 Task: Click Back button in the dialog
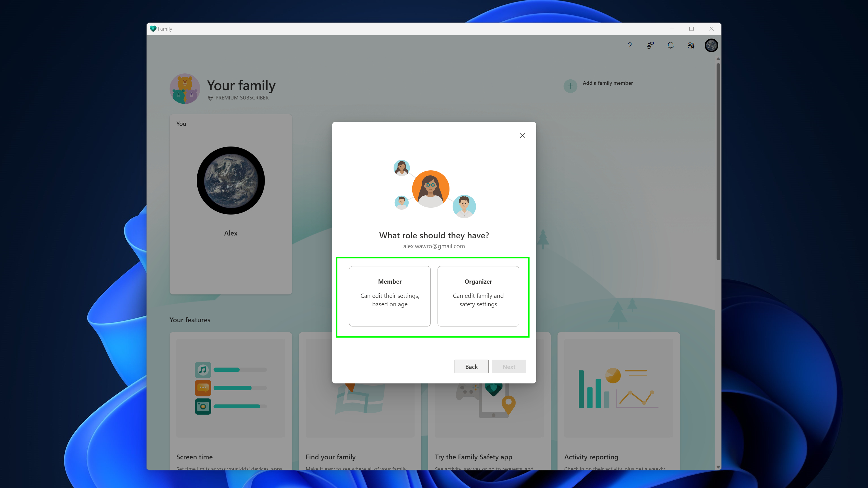click(x=471, y=366)
